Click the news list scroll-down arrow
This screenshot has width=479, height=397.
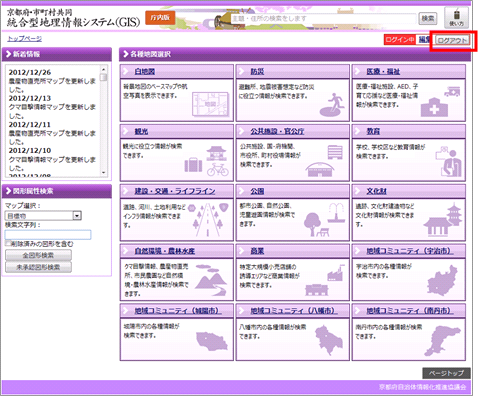tap(104, 173)
